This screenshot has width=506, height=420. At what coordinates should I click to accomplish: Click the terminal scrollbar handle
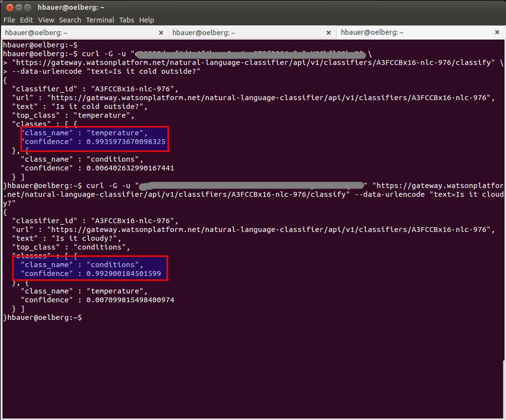(x=504, y=389)
